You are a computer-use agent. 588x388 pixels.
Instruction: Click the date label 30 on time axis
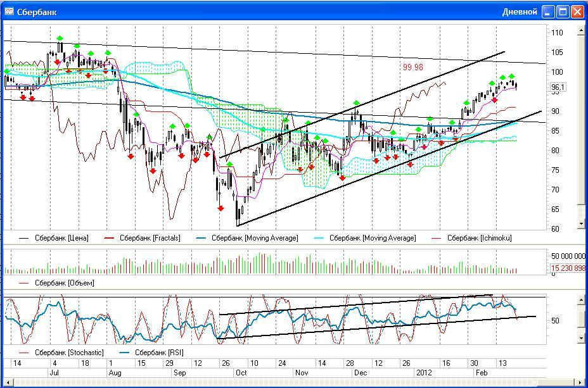[x=475, y=363]
